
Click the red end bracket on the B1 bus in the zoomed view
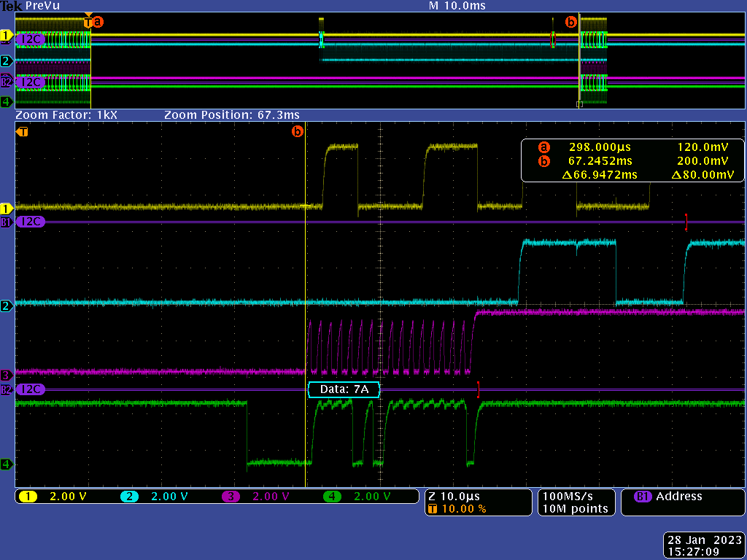click(686, 222)
